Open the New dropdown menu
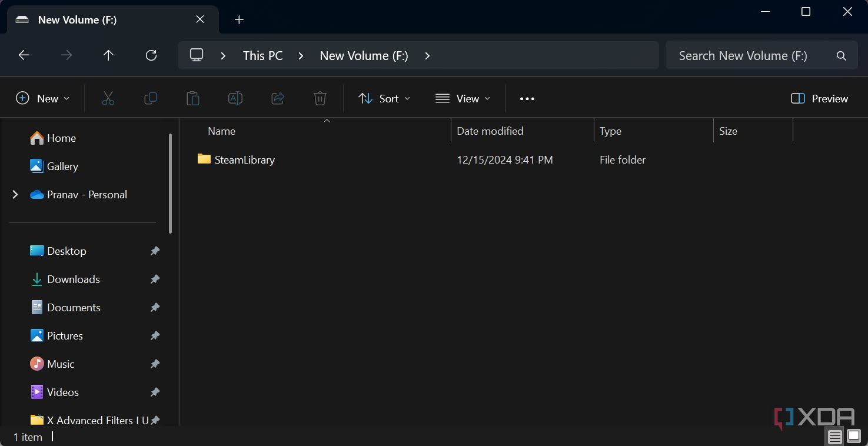This screenshot has width=868, height=446. point(42,98)
